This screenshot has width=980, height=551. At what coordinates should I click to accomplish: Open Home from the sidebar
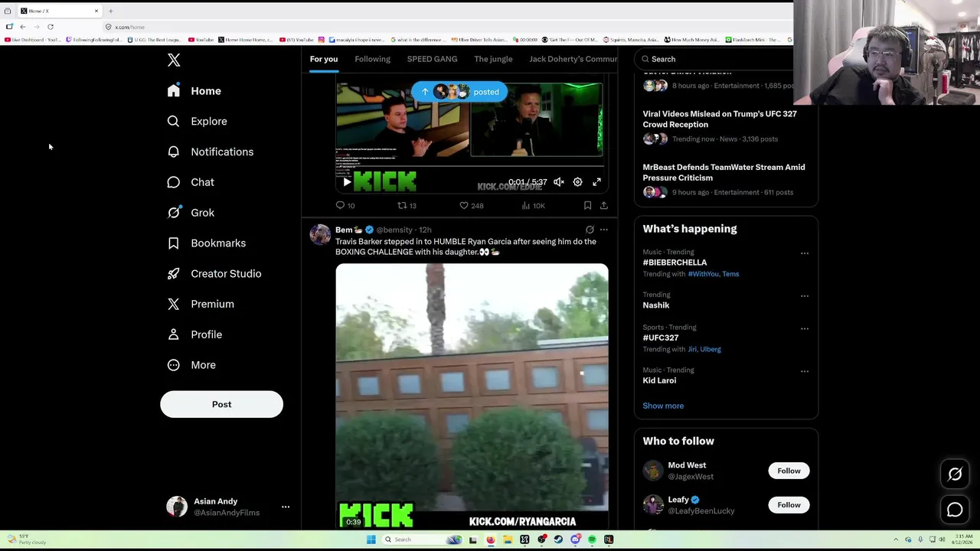(195, 91)
